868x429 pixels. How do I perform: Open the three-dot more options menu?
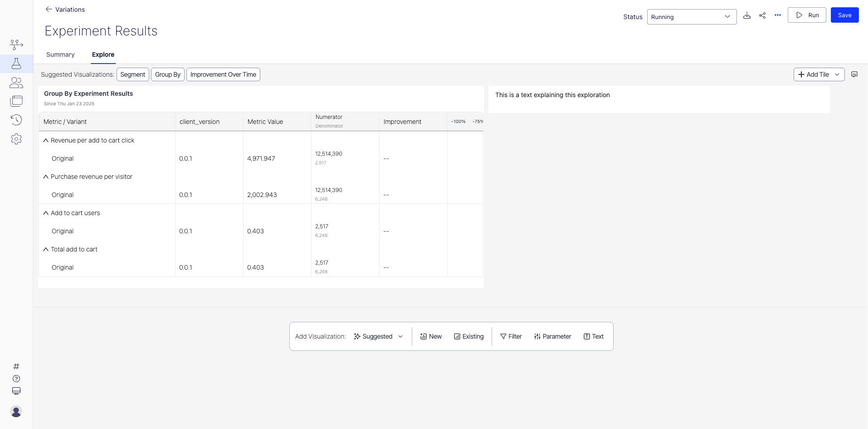tap(778, 15)
